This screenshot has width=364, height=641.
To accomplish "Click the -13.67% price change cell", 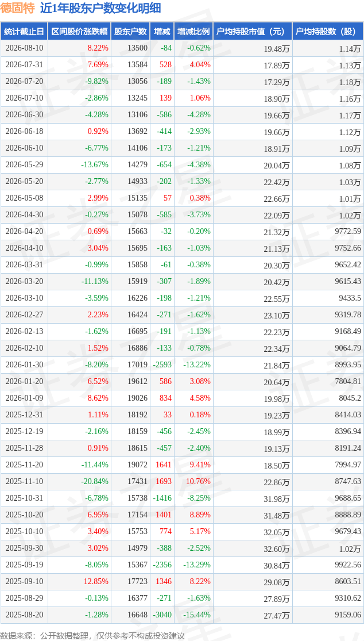I will pos(94,165).
